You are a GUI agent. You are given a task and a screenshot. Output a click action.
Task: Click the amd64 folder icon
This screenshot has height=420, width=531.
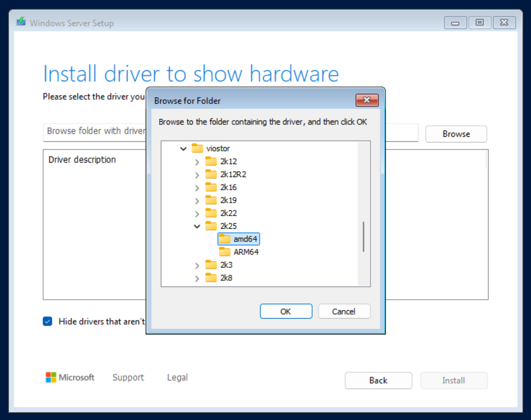click(x=225, y=239)
